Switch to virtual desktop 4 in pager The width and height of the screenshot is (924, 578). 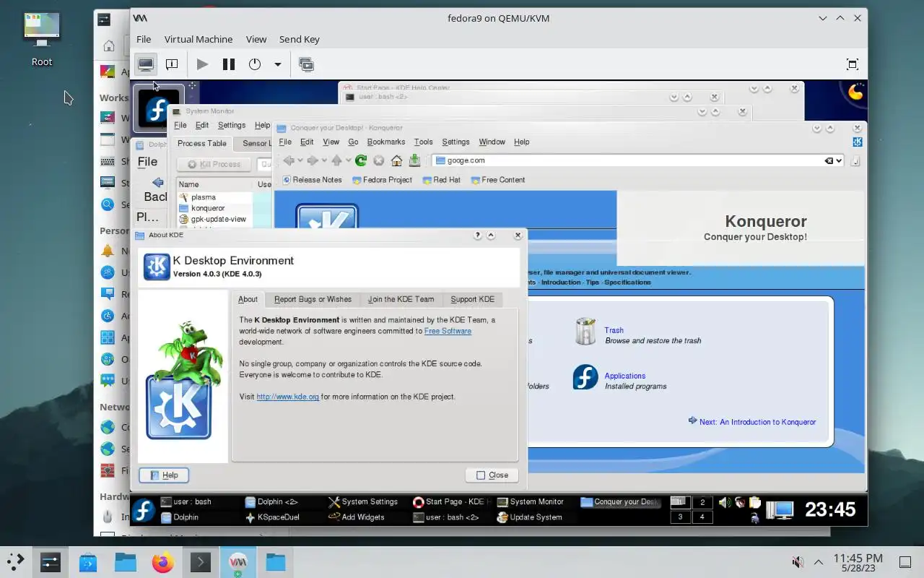pos(702,517)
